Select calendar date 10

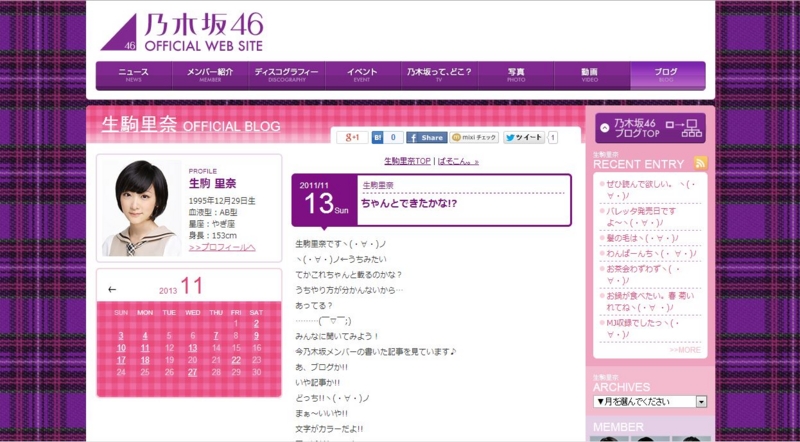point(121,348)
